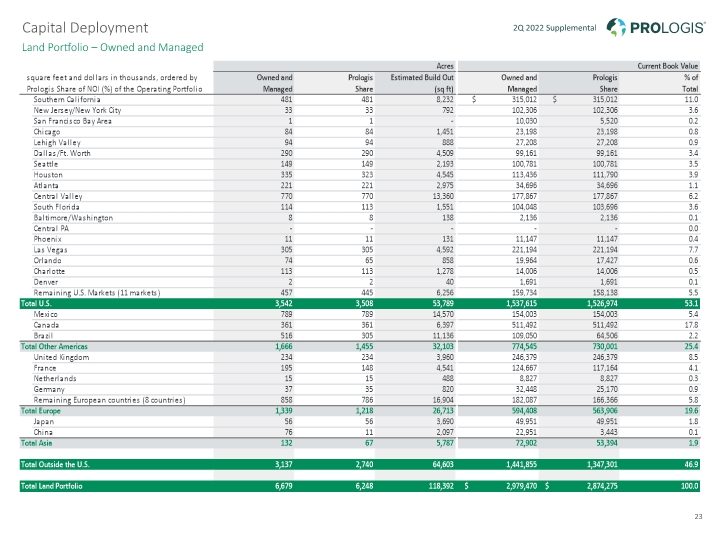
Task: Select the 'China' row label
Action: coord(43,433)
